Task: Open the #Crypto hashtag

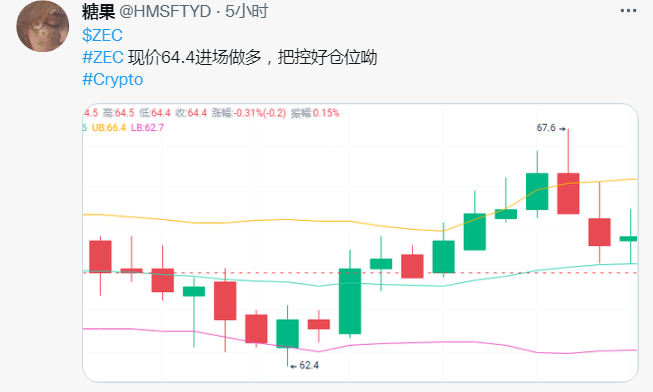Action: coord(112,79)
